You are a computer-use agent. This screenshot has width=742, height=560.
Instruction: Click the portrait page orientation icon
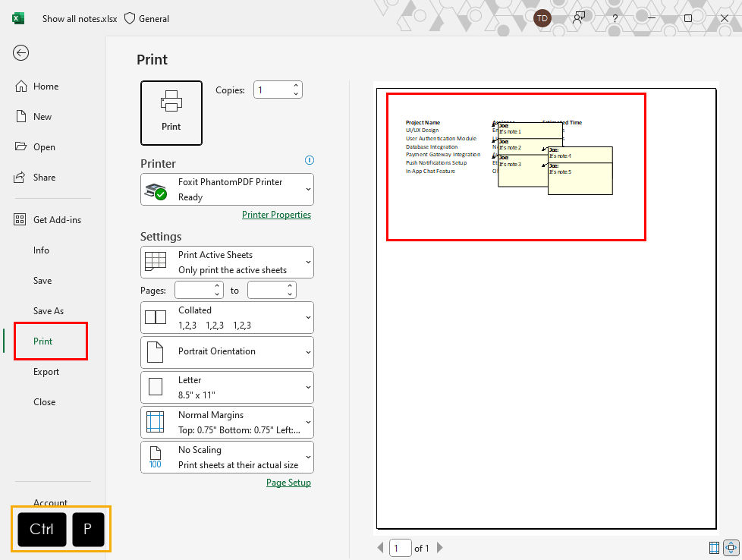(x=156, y=352)
